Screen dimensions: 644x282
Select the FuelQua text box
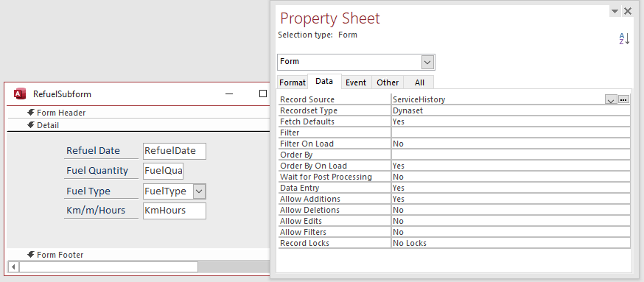(163, 171)
